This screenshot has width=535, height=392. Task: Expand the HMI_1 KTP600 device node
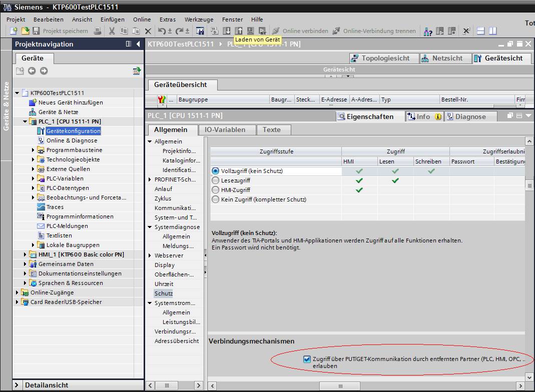[x=26, y=254]
